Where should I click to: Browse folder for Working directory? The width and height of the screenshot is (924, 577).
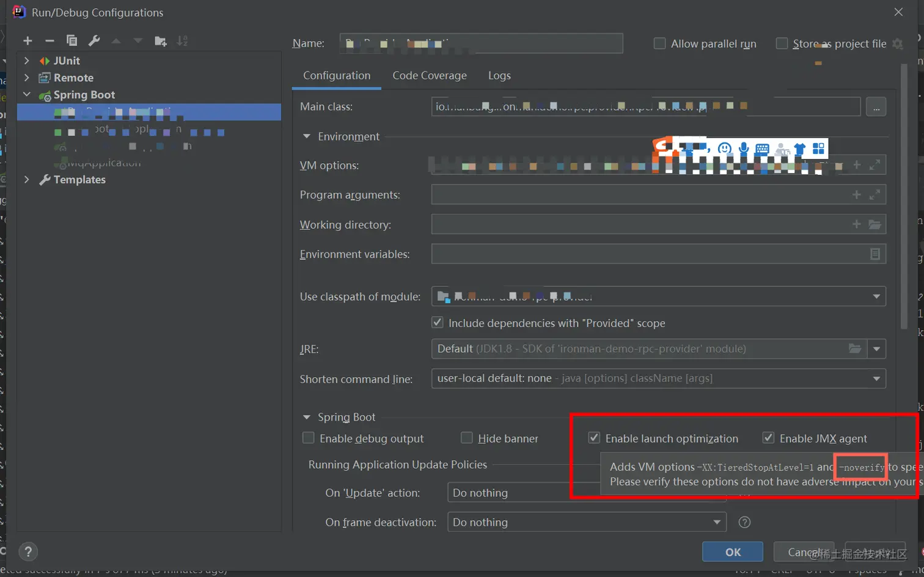(x=875, y=224)
